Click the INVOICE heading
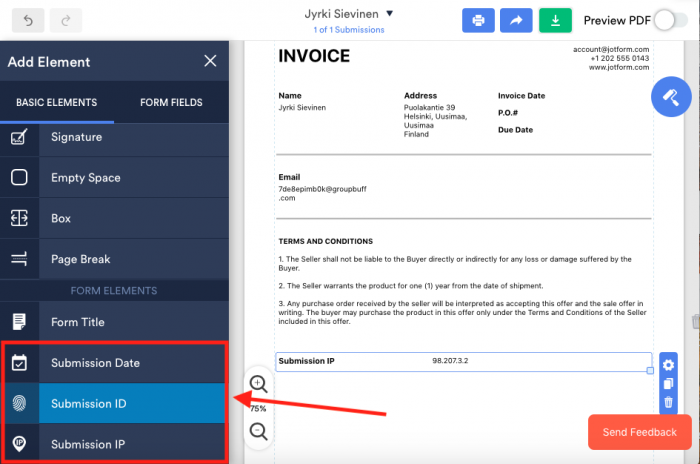The image size is (700, 464). click(314, 56)
